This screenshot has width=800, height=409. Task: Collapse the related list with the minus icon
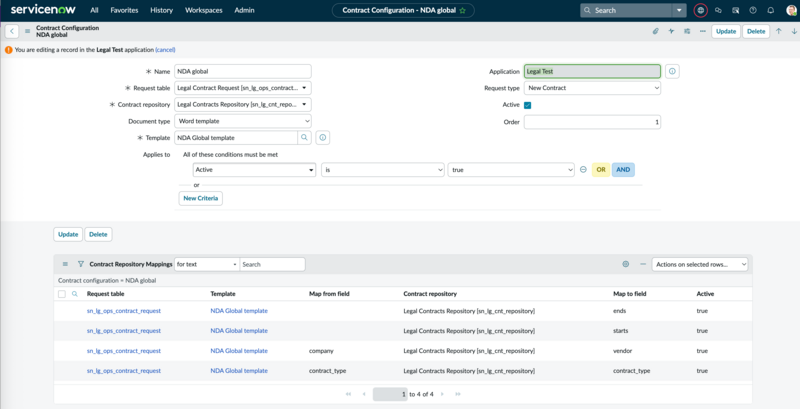click(643, 264)
